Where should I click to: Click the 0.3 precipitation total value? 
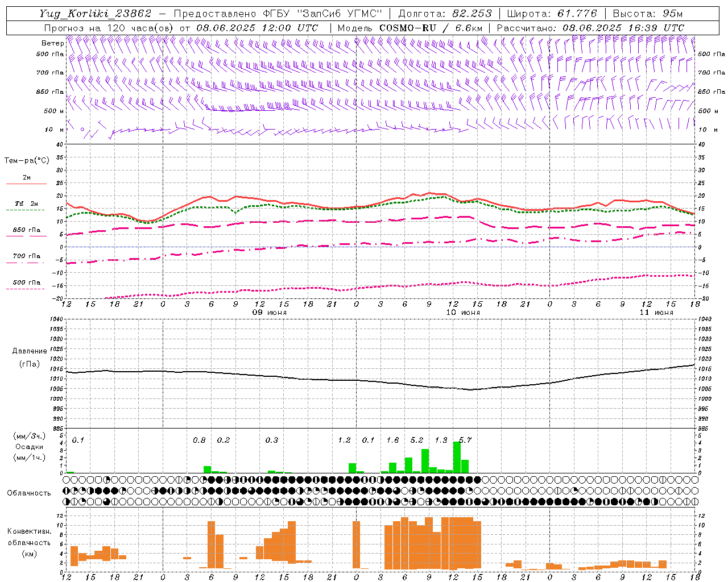tap(272, 440)
